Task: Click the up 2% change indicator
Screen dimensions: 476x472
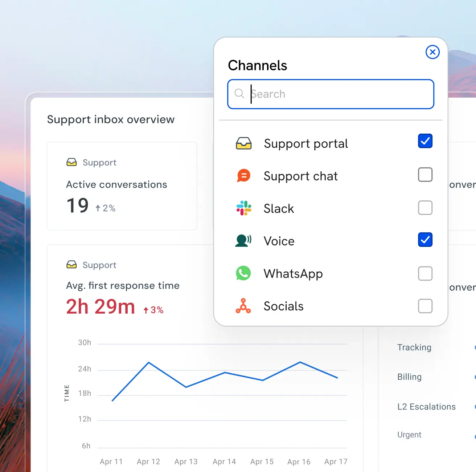Action: (105, 208)
